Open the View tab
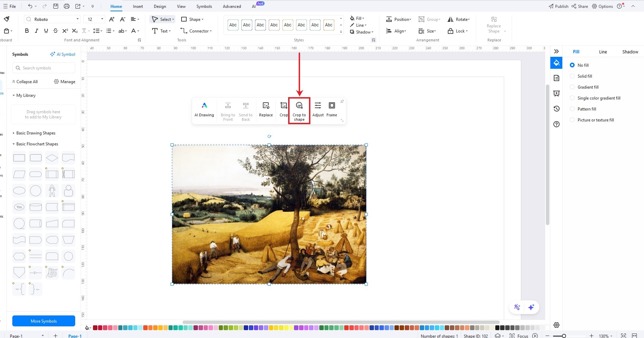Screen dimensions: 644x338 pos(181,6)
